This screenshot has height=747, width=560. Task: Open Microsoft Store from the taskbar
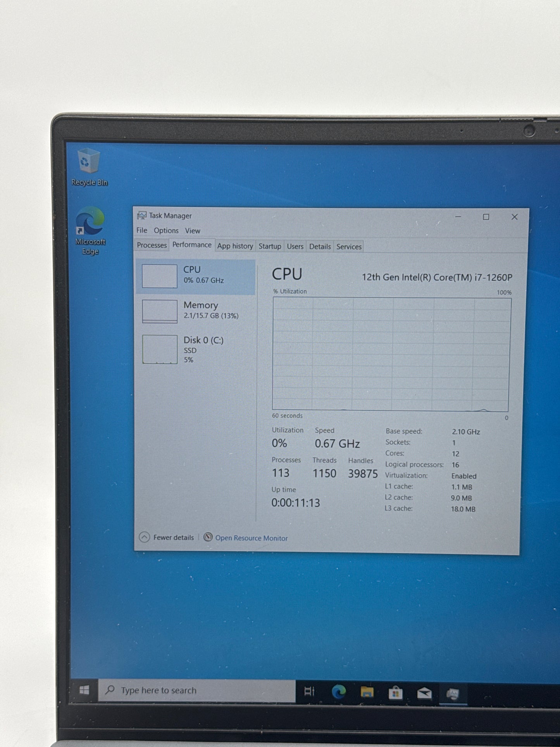click(x=395, y=693)
